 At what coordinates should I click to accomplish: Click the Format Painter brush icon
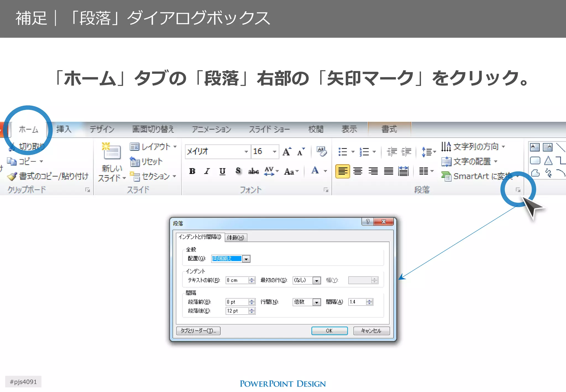[12, 176]
